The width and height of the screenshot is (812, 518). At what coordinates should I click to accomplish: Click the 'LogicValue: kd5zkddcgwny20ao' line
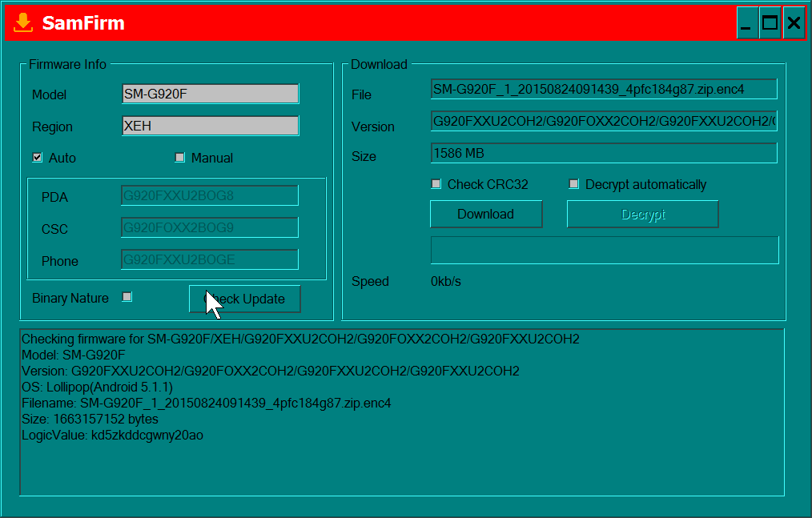point(112,436)
